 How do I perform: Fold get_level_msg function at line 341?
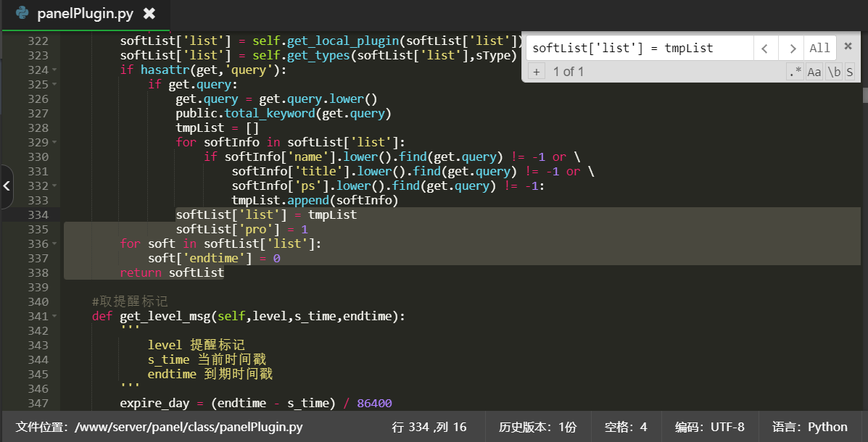(54, 317)
